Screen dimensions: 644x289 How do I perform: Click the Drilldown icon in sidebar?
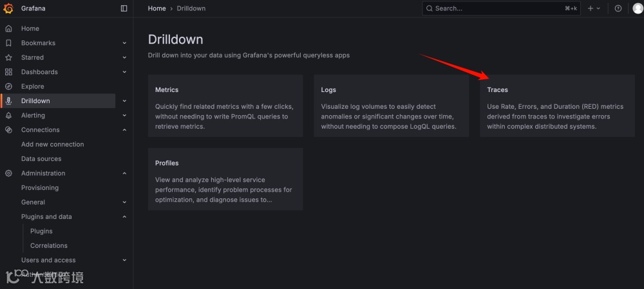[x=8, y=101]
